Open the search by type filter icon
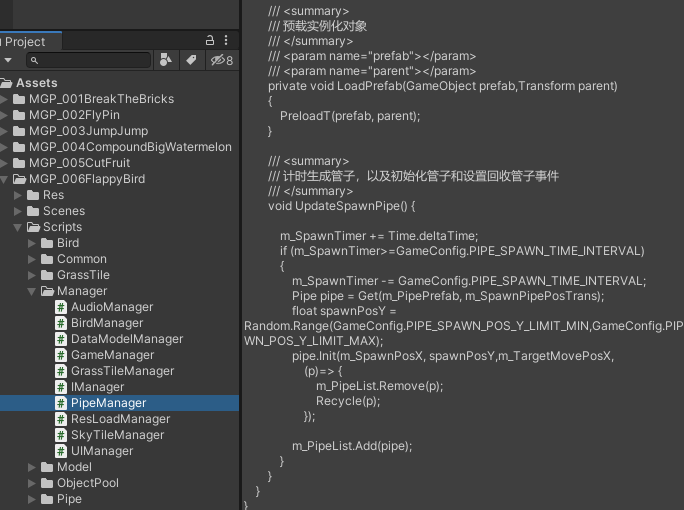 click(x=166, y=60)
